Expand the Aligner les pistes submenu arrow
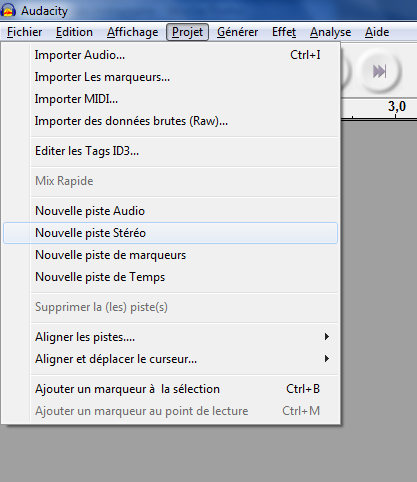417x482 pixels. click(327, 337)
